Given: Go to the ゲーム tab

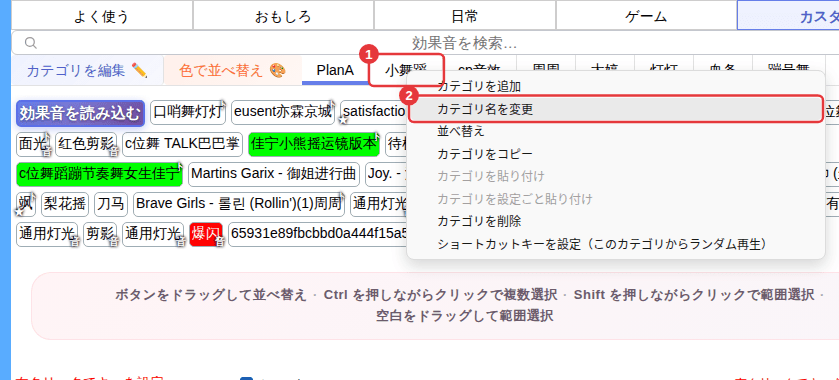Looking at the screenshot, I should pos(646,16).
